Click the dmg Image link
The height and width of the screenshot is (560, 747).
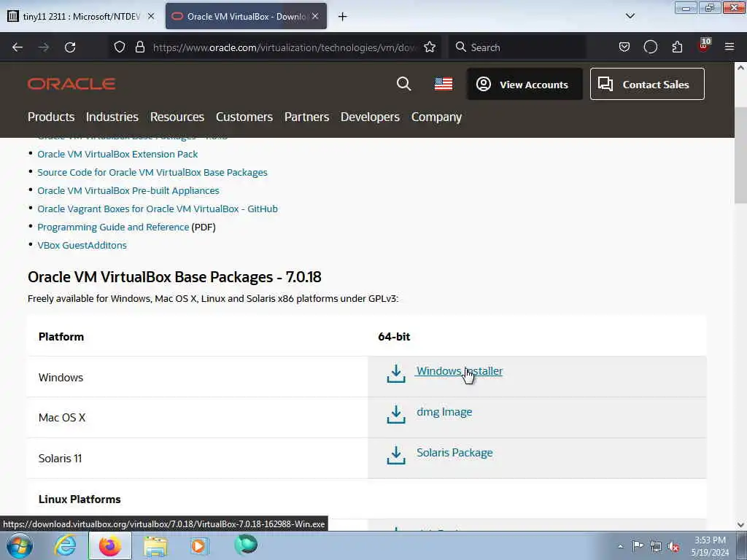click(x=444, y=412)
